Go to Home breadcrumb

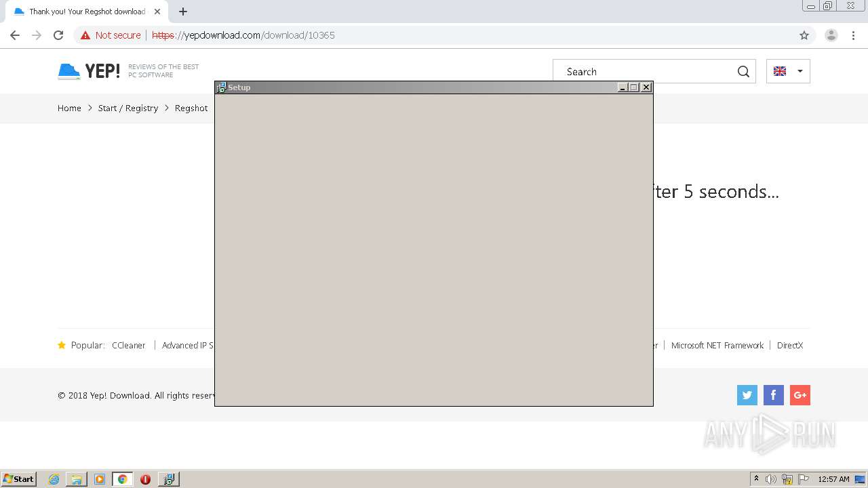(69, 108)
